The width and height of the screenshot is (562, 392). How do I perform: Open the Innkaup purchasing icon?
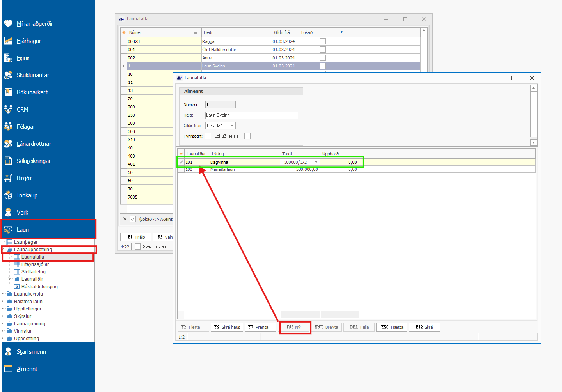8,195
